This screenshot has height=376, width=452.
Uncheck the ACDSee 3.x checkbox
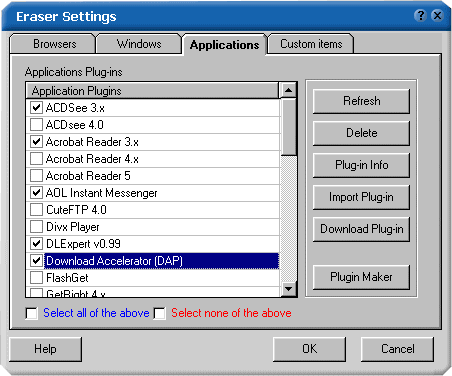(36, 108)
